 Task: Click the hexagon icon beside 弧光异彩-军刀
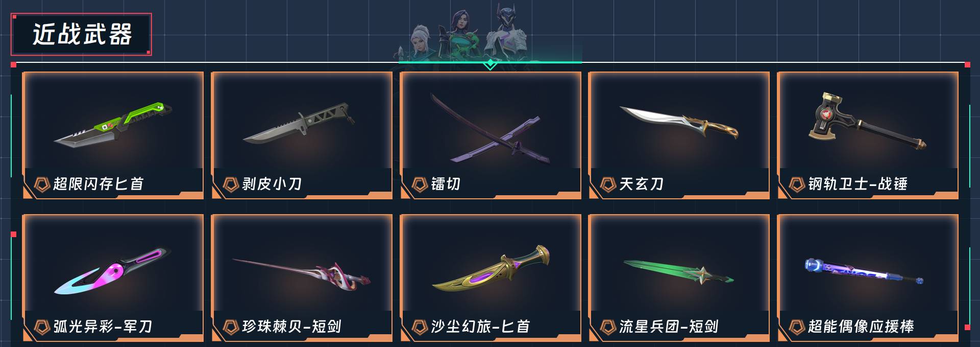(41, 327)
